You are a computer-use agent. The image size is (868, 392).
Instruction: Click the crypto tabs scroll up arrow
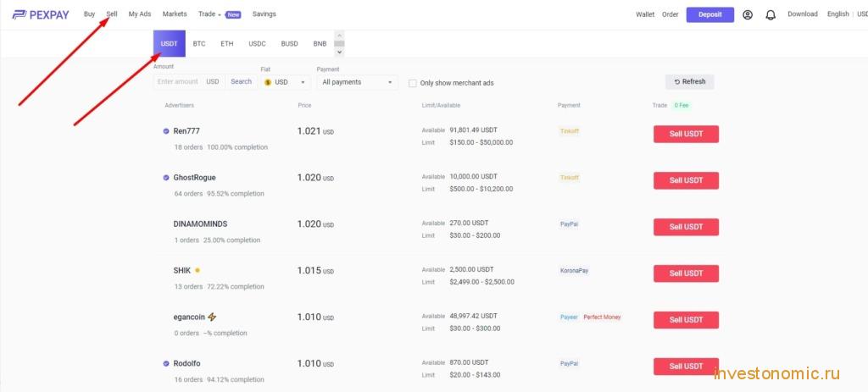pyautogui.click(x=340, y=35)
